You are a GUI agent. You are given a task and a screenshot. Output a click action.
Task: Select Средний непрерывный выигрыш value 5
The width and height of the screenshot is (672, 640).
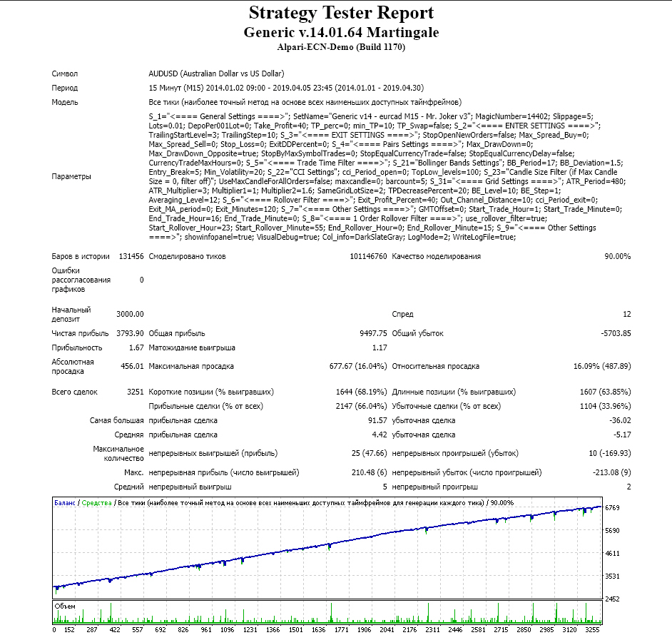[x=385, y=487]
